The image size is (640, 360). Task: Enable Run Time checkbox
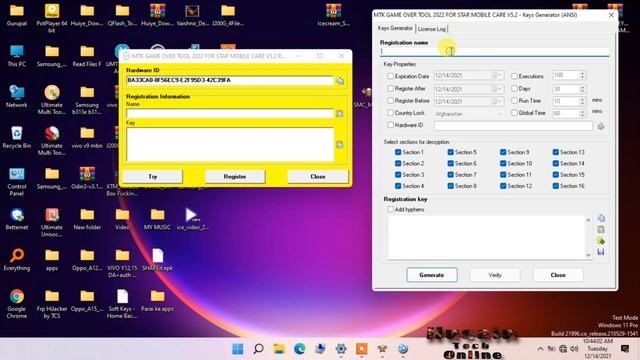[x=514, y=100]
